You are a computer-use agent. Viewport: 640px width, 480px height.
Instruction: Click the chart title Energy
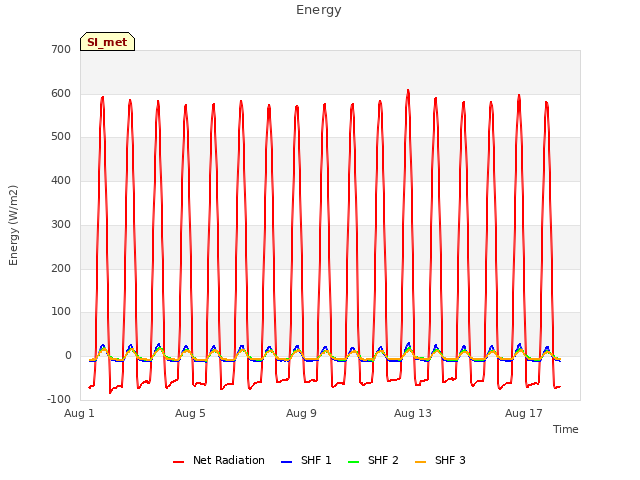coord(319,10)
